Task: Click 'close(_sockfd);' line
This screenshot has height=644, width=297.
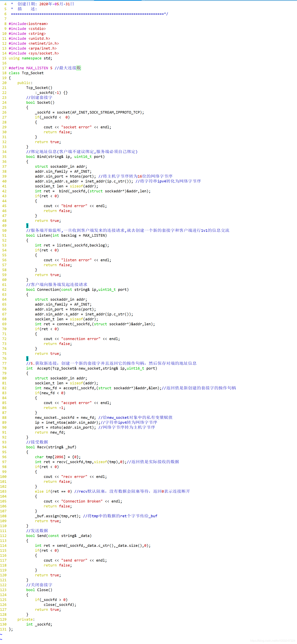Action: (x=60, y=604)
